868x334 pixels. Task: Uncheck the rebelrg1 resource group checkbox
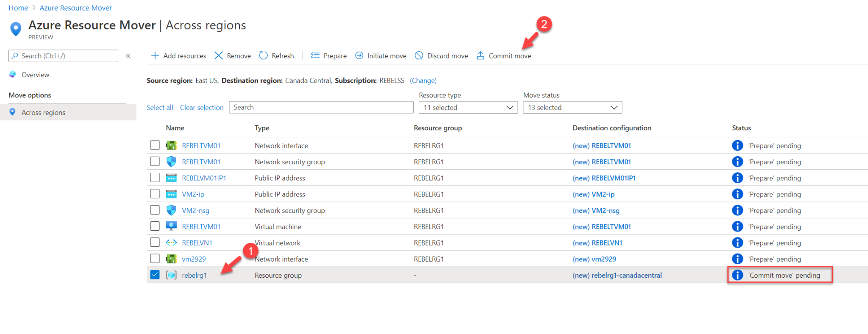coord(155,275)
